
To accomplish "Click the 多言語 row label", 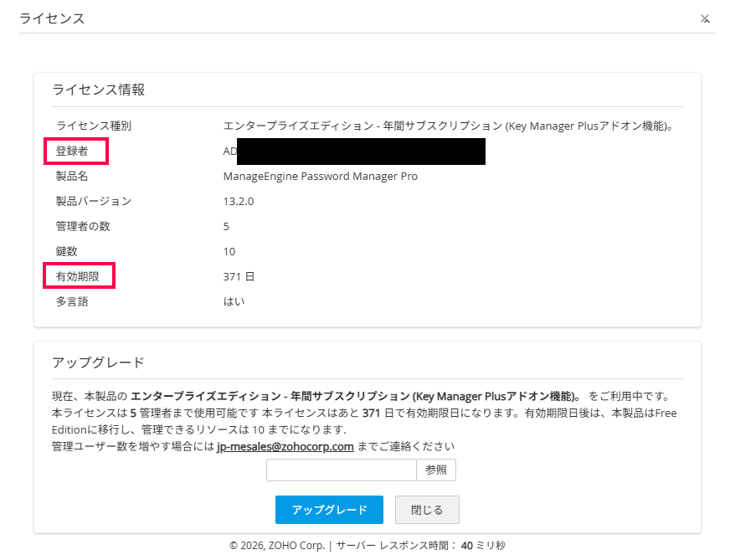I will tap(72, 301).
